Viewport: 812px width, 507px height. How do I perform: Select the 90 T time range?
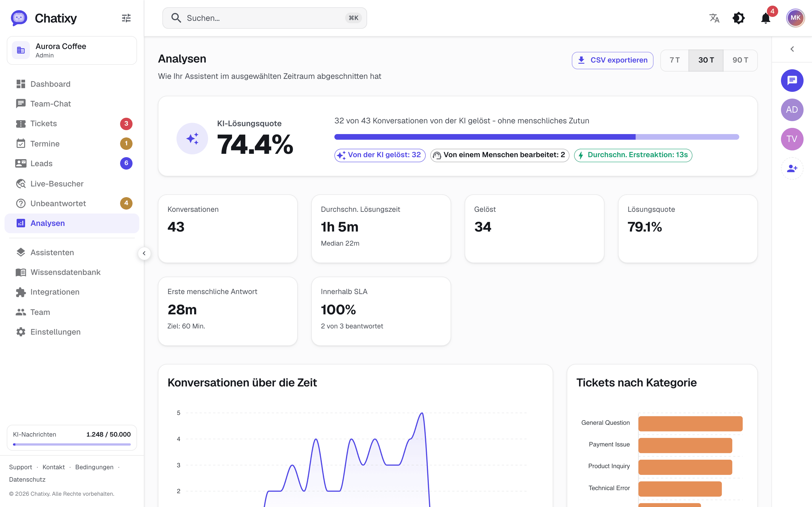pyautogui.click(x=740, y=60)
